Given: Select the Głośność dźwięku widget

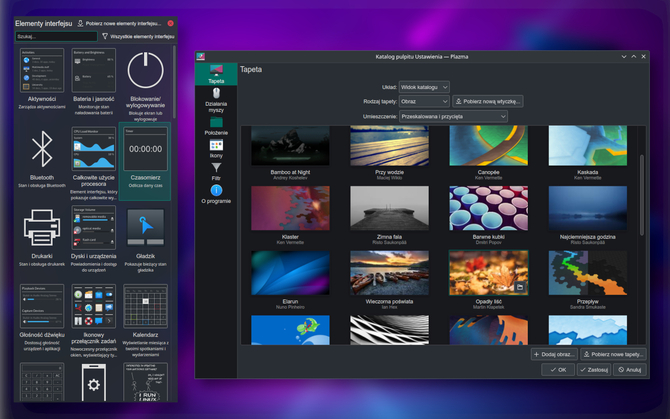Looking at the screenshot, I should 42,306.
